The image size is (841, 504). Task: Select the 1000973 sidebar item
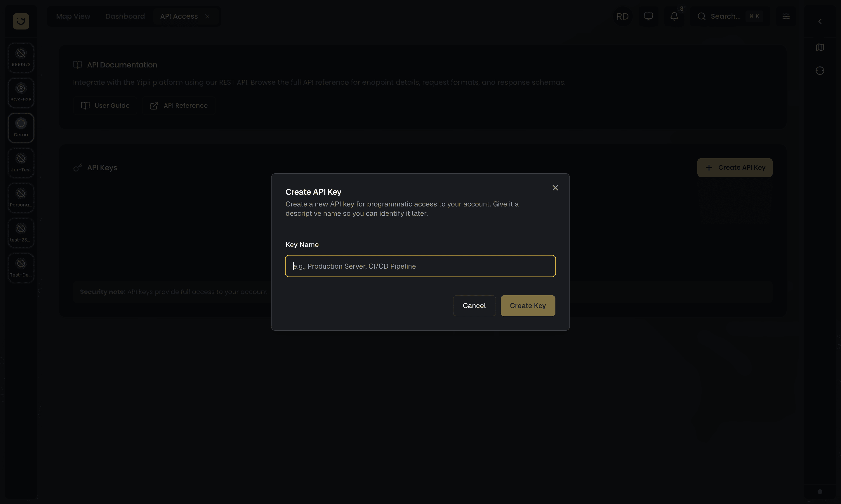(21, 58)
